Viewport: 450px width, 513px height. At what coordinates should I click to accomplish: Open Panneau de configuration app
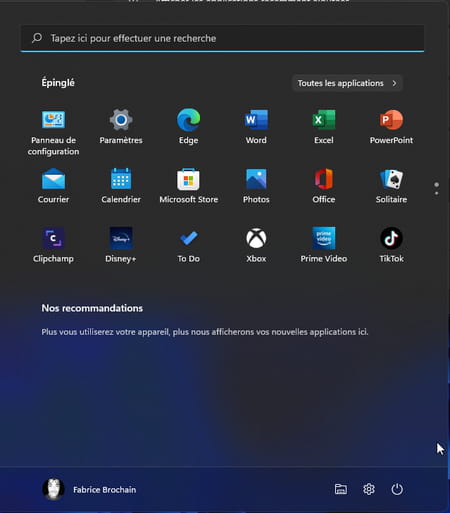[53, 133]
